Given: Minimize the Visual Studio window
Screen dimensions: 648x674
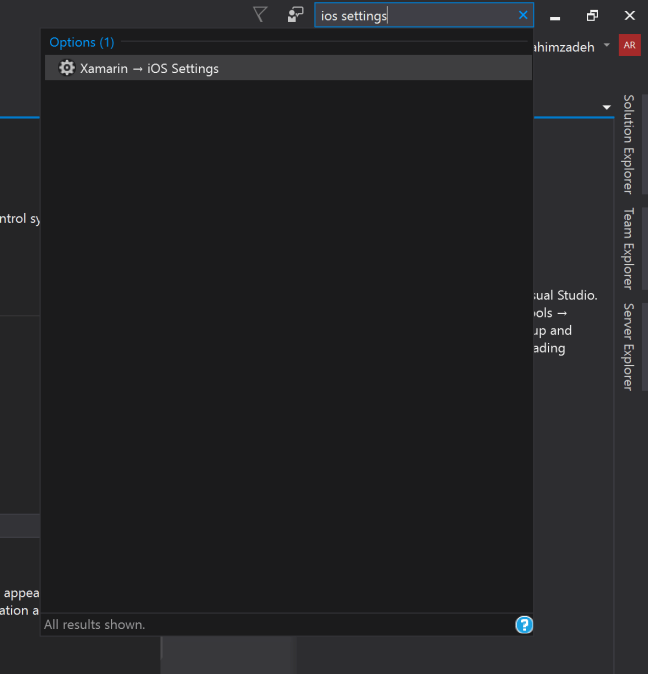Looking at the screenshot, I should pos(556,16).
